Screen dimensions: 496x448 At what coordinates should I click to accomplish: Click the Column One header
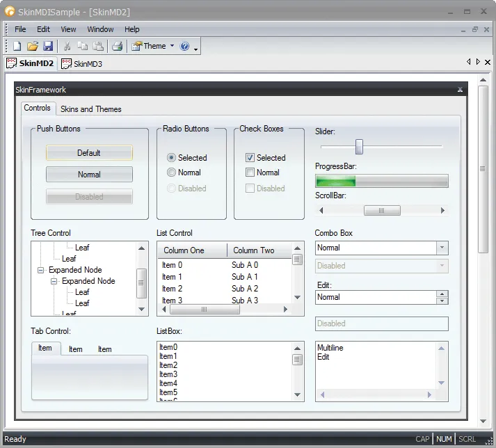point(192,250)
